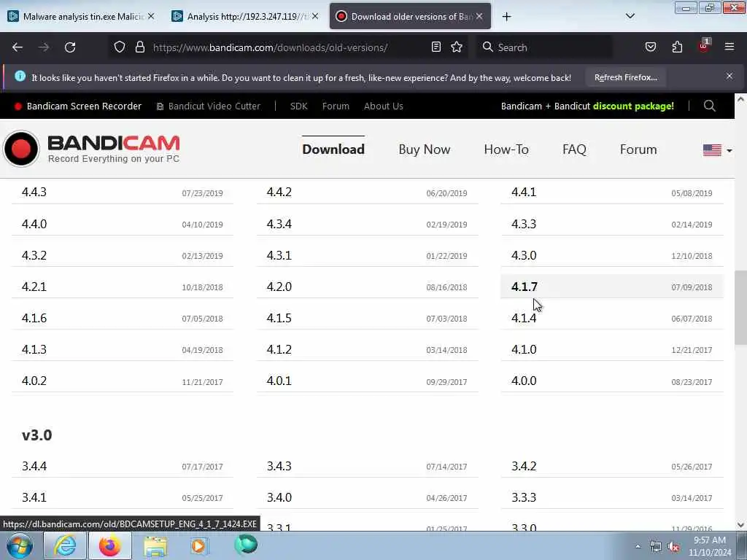Bookmark this page with the star icon
The width and height of the screenshot is (747, 560).
click(x=457, y=47)
